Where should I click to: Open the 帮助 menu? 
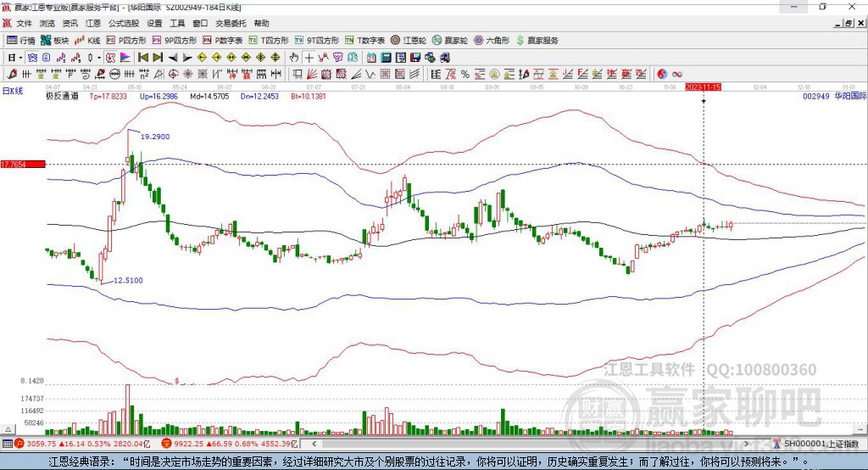261,23
